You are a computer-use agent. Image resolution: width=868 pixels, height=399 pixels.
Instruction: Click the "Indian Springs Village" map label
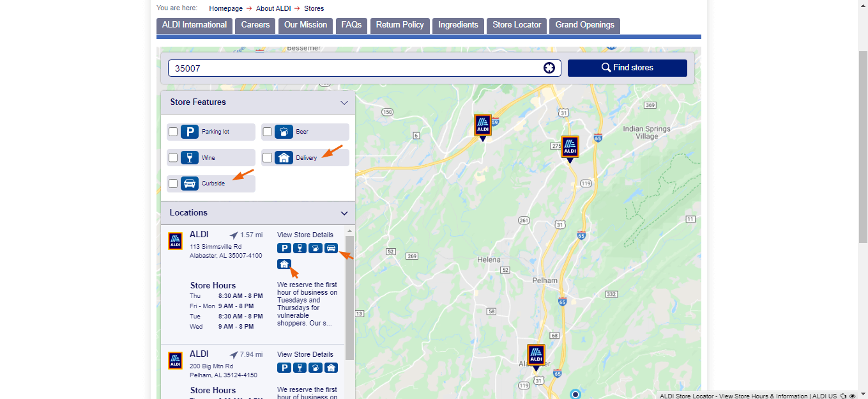(646, 132)
